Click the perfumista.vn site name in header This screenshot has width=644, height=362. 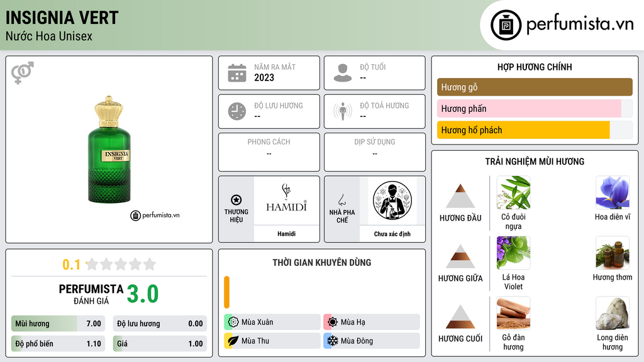(x=580, y=24)
